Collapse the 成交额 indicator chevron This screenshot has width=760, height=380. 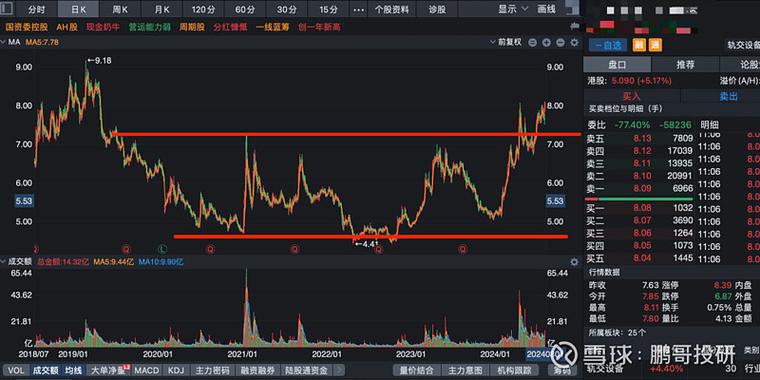tap(4, 262)
